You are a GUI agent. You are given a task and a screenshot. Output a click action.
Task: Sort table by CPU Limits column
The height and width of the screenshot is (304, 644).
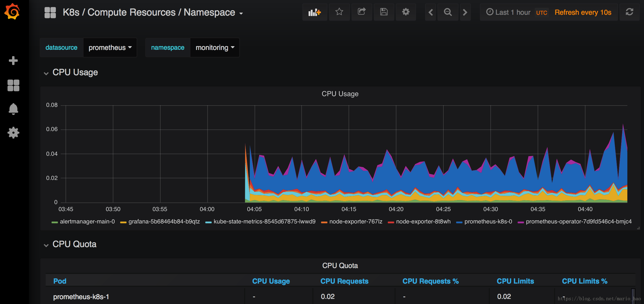[515, 281]
